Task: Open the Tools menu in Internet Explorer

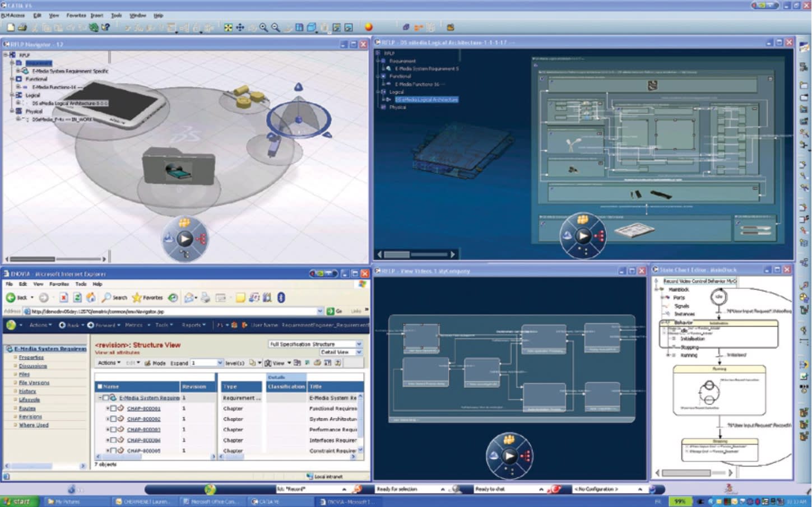Action: coord(81,284)
